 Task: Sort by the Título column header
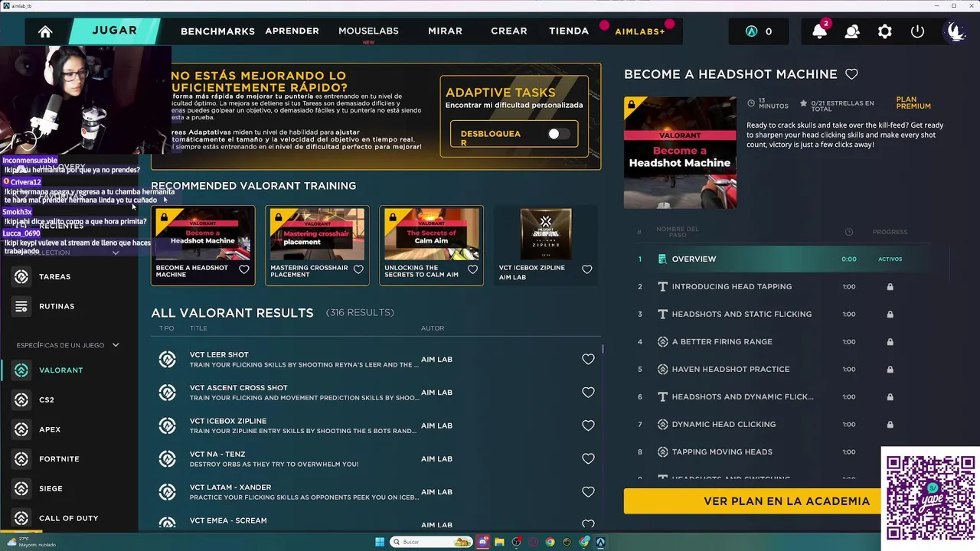click(x=198, y=328)
